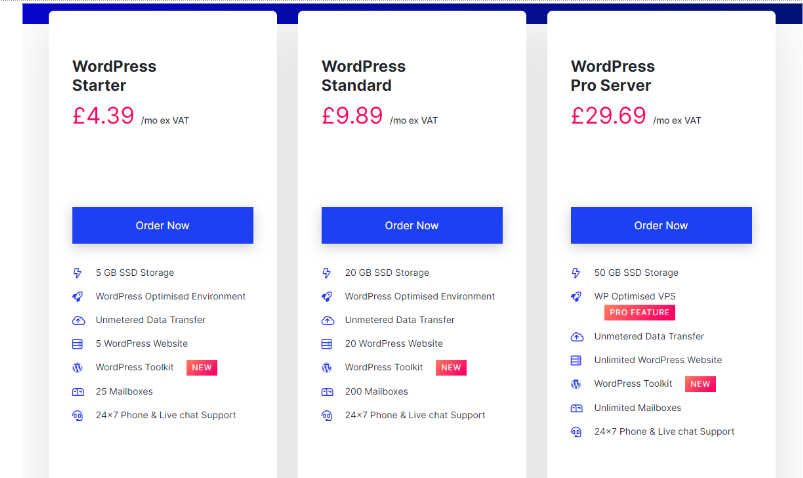803x478 pixels.
Task: Click Order Now for WordPress Pro Server
Action: (661, 225)
